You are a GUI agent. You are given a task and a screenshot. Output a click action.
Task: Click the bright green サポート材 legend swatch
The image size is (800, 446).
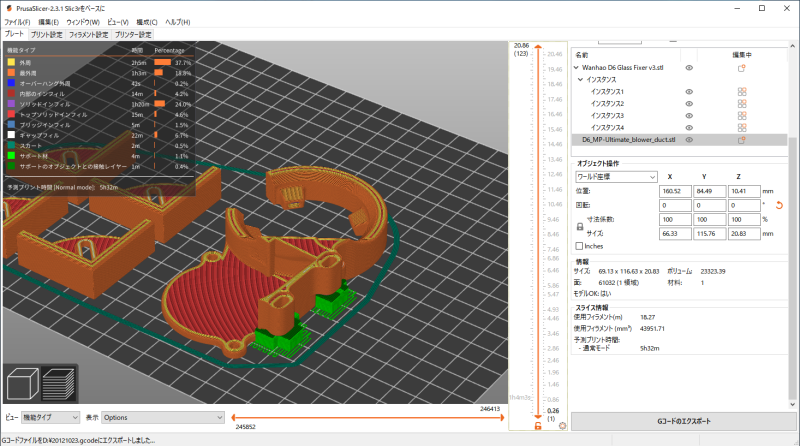(x=11, y=156)
